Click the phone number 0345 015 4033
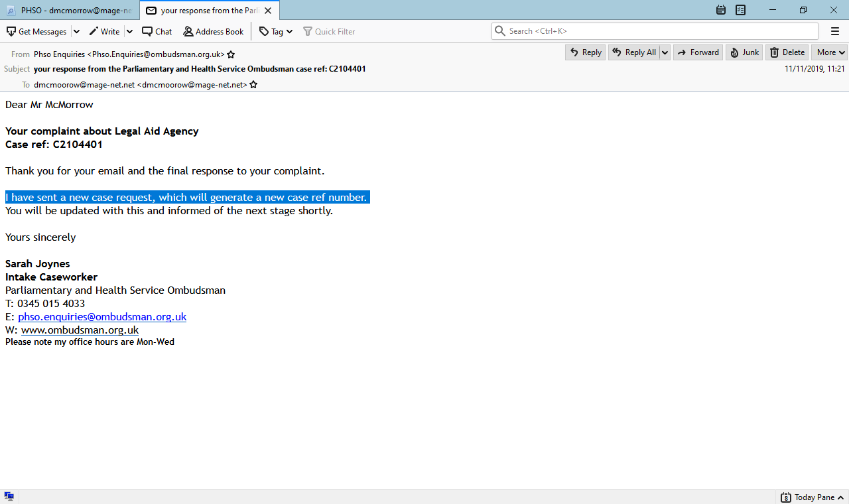Viewport: 849px width, 504px height. [x=51, y=304]
